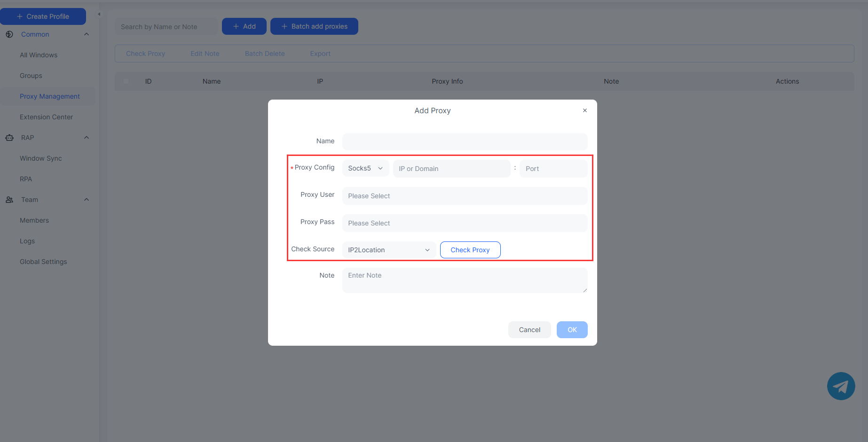
Task: Click the Common section globe icon
Action: 9,34
